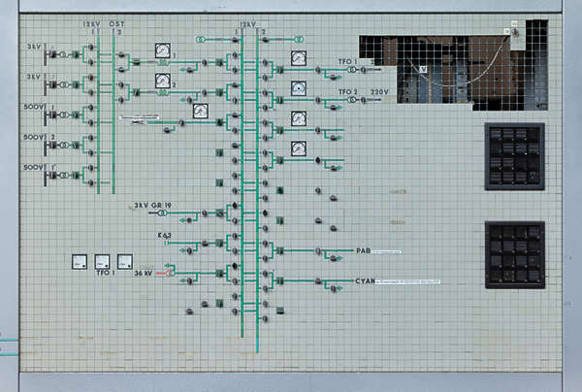Image resolution: width=582 pixels, height=392 pixels.
Task: Open the lower black annunciator grid panel
Action: [x=514, y=254]
